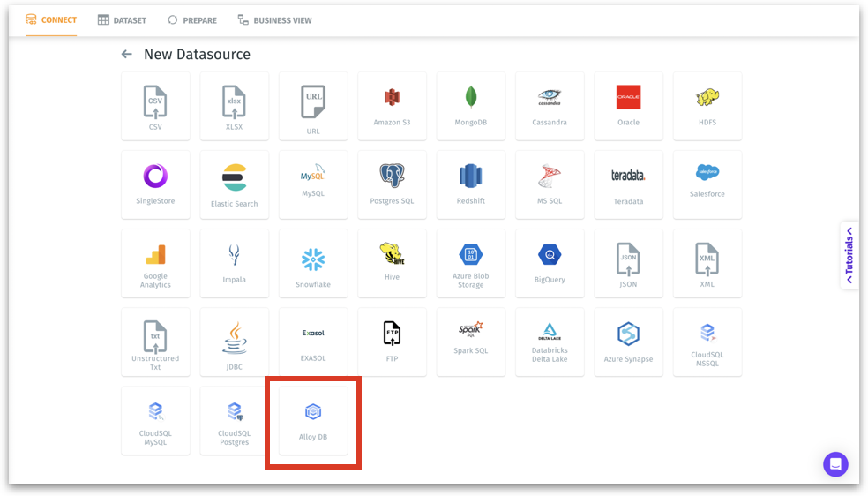Select the XML file datasource
868x496 pixels.
click(707, 264)
